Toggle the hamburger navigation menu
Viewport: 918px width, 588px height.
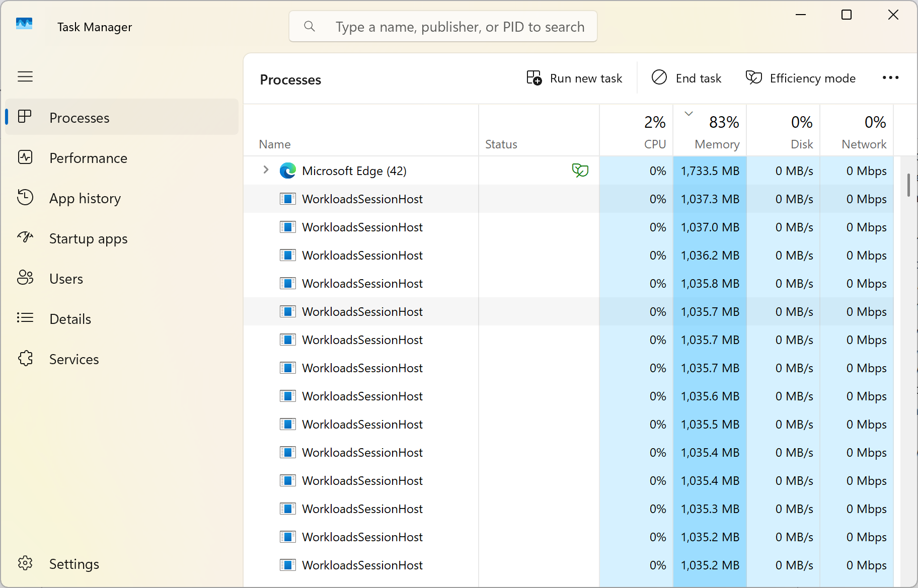pos(25,76)
